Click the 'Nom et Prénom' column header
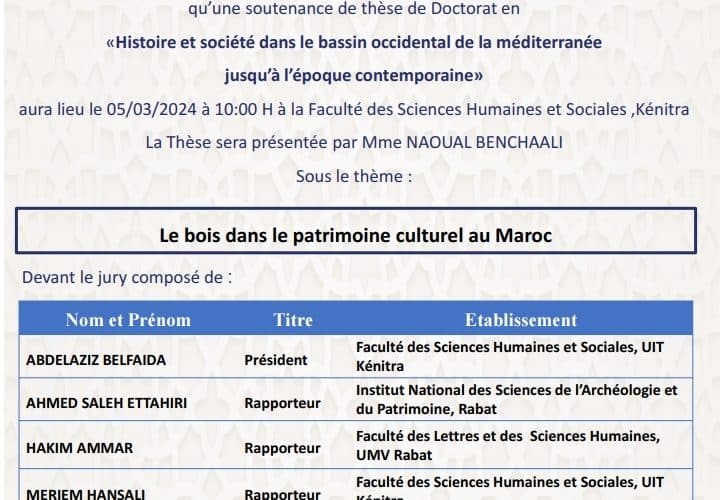720x500 pixels. pyautogui.click(x=128, y=320)
